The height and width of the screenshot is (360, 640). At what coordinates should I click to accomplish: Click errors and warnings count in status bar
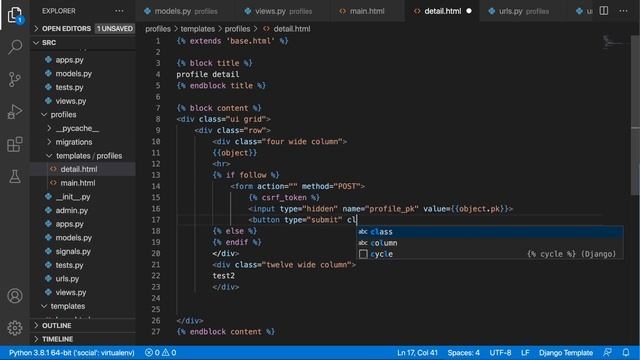point(160,352)
